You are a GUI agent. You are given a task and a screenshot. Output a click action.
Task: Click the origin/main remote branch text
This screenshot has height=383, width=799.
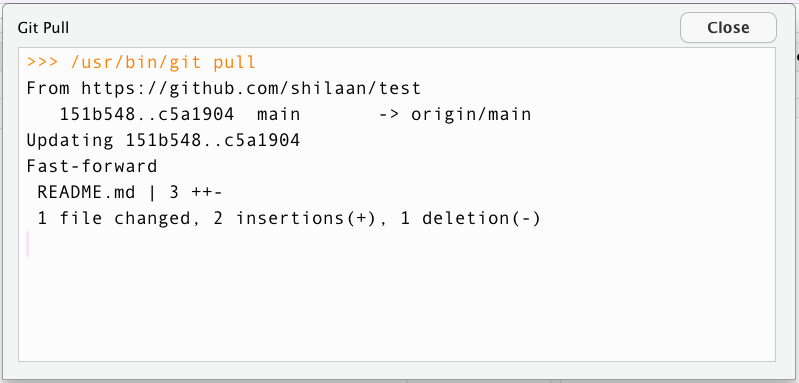(x=471, y=115)
